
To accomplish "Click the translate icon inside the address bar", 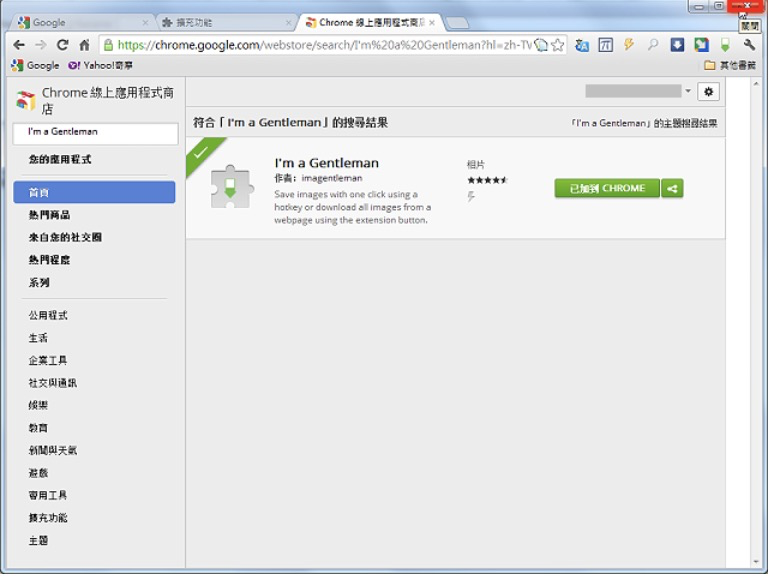I will pos(541,45).
